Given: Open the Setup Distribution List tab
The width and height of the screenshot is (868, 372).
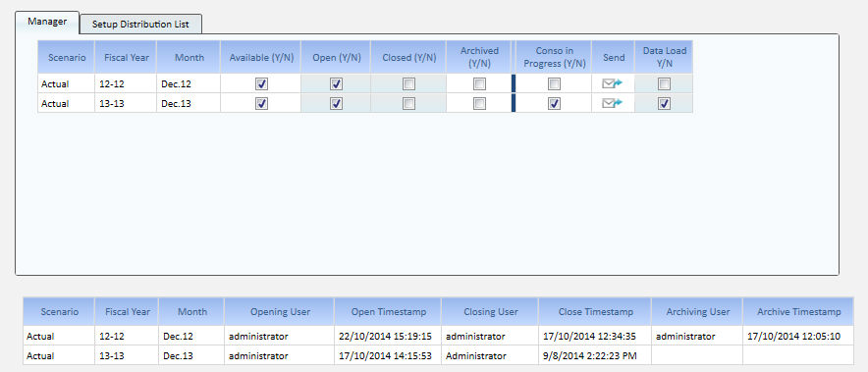Looking at the screenshot, I should point(140,25).
